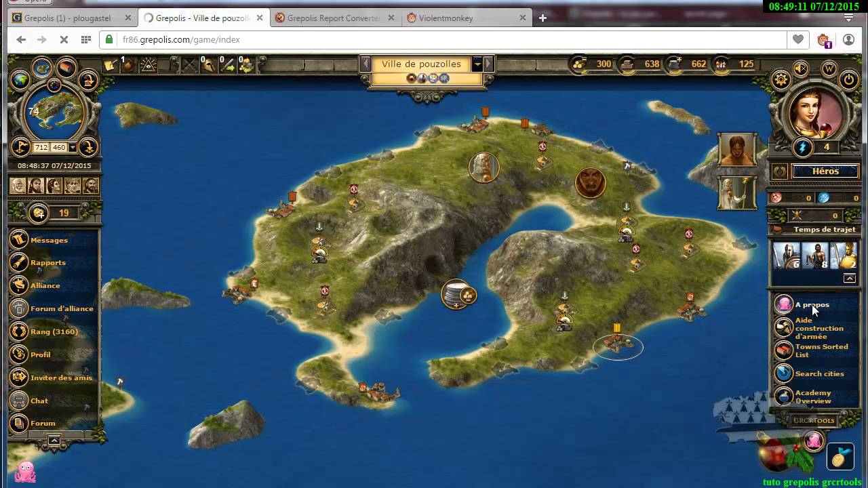Open Profil
Image resolution: width=868 pixels, height=488 pixels.
41,354
